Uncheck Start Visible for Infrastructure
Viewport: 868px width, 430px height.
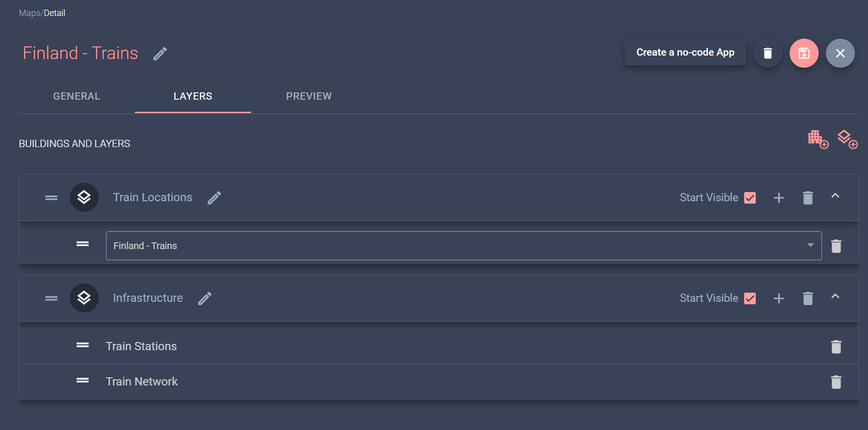[750, 298]
